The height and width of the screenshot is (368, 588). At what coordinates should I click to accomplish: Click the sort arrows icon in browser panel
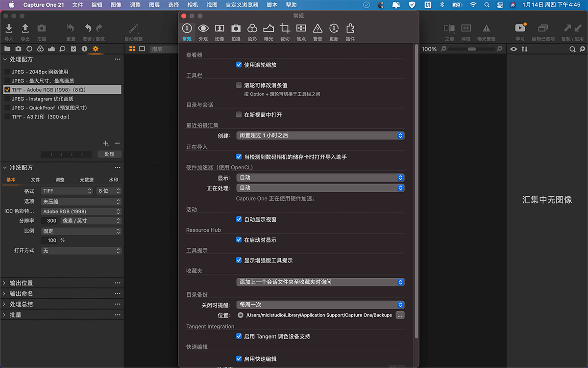(x=524, y=49)
